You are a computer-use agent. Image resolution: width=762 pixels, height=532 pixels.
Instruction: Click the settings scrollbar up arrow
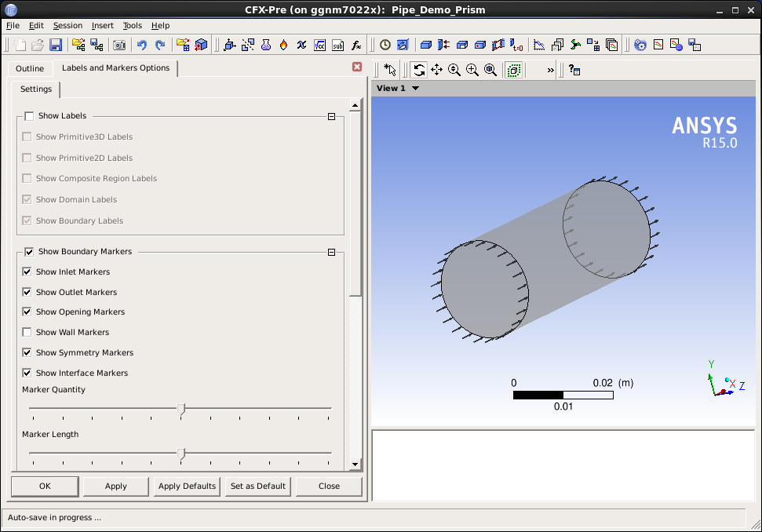click(355, 105)
